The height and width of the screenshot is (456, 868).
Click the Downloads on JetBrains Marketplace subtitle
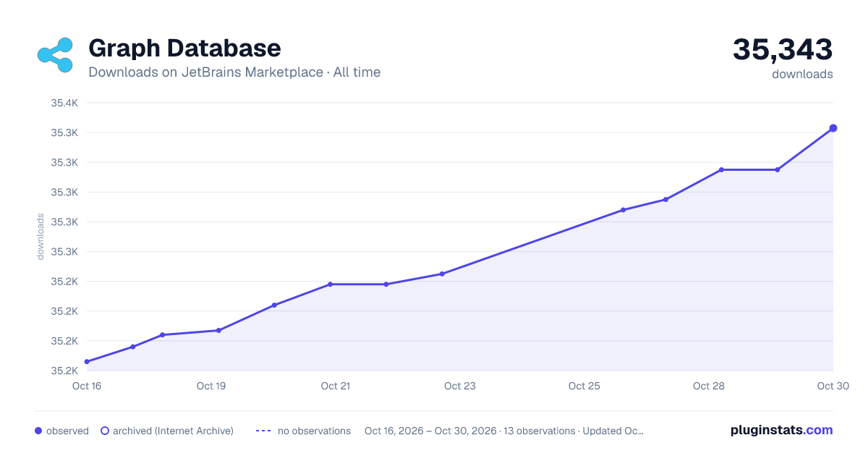click(234, 72)
